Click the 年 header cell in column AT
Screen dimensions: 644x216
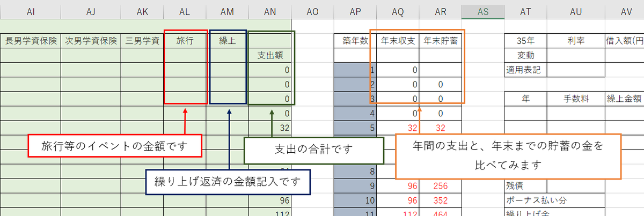coord(526,99)
